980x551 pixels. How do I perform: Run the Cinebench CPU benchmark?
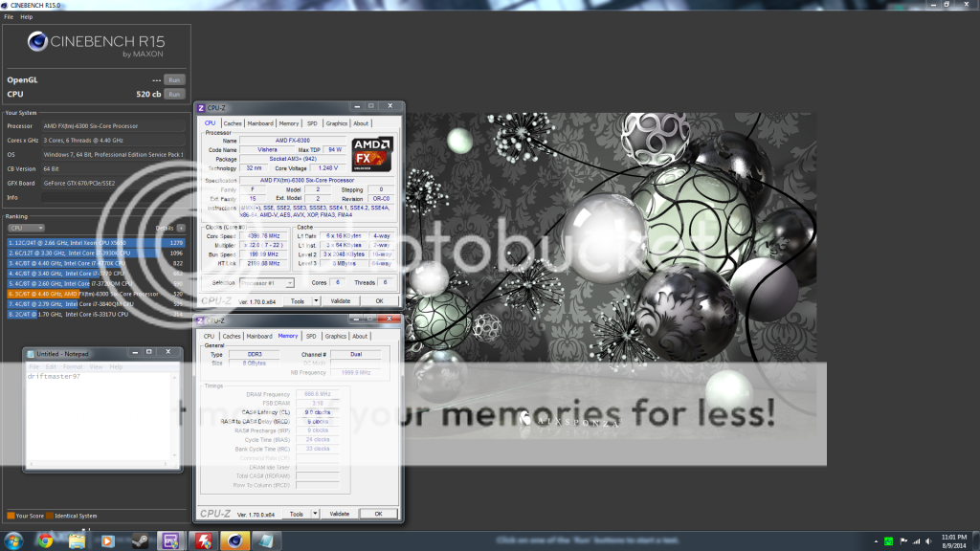click(174, 95)
